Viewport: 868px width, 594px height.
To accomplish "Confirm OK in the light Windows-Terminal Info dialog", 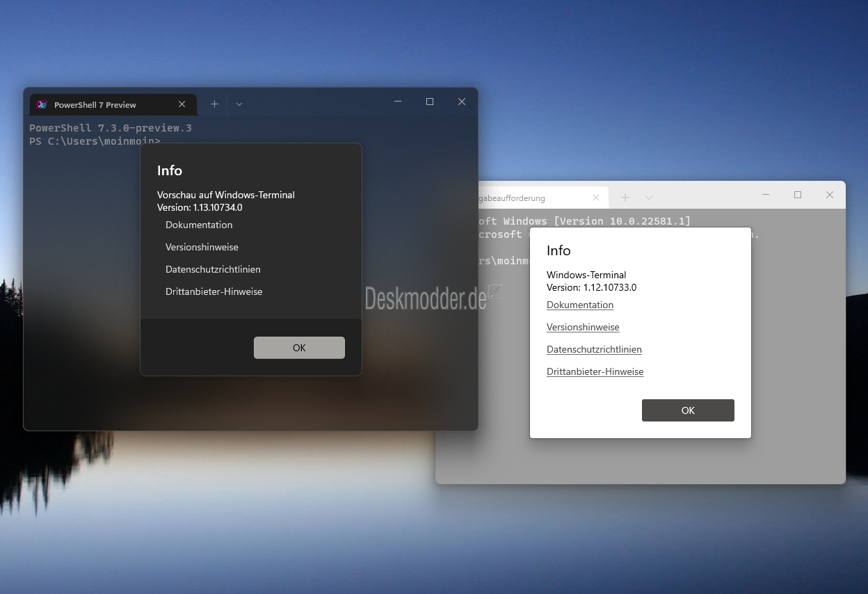I will pos(688,410).
